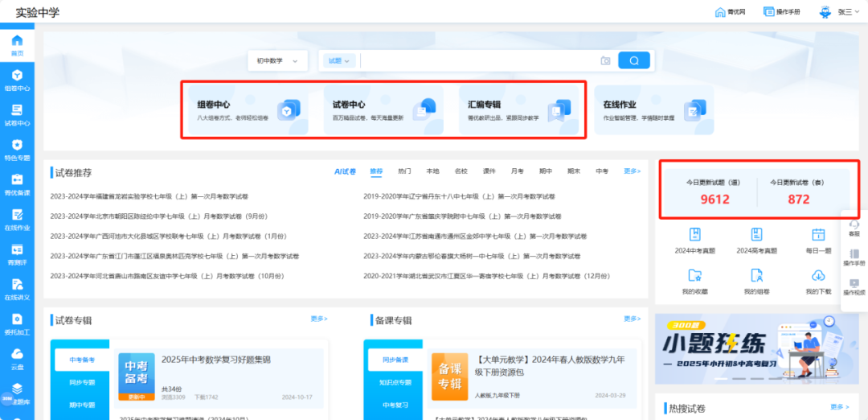Open 菁优备课 in the sidebar

click(17, 185)
